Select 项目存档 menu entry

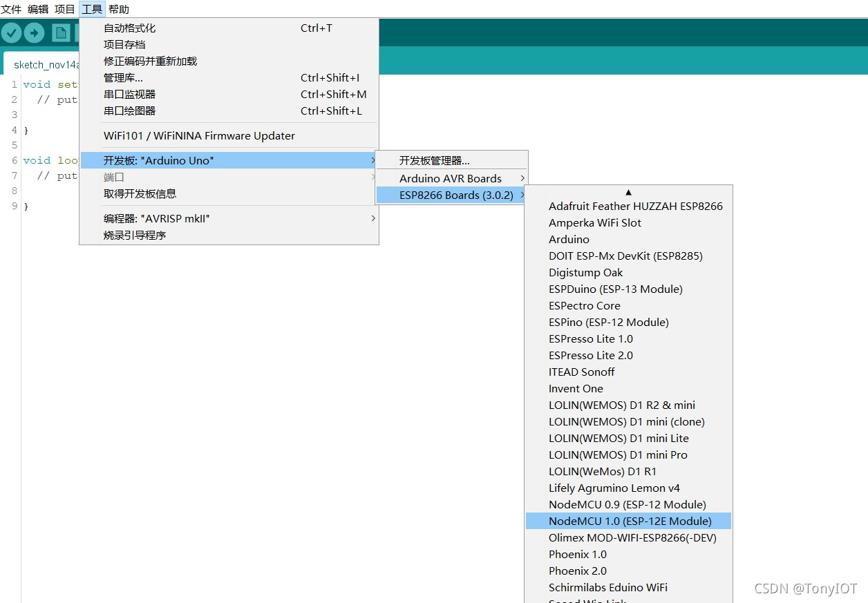point(229,45)
